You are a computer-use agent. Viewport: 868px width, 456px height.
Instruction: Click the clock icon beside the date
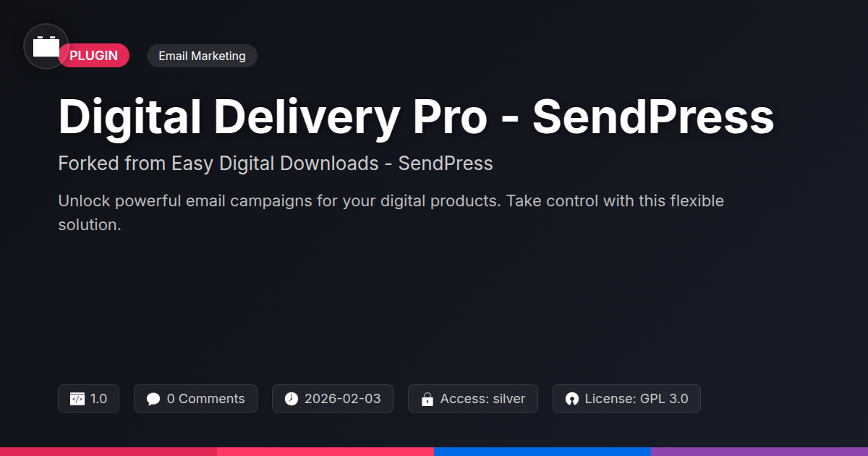292,399
